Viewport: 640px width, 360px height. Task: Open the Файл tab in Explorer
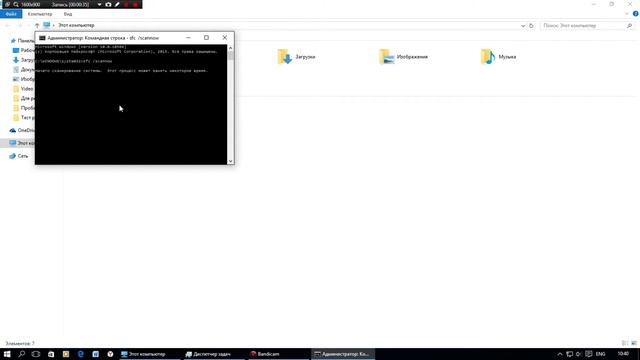click(x=11, y=14)
